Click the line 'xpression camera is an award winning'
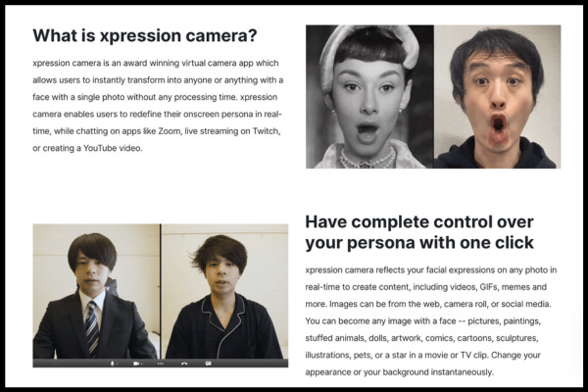The height and width of the screenshot is (392, 588). (x=155, y=63)
